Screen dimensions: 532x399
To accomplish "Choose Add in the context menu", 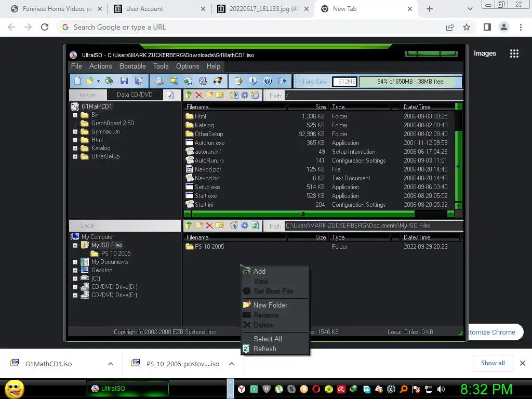I will click(x=275, y=271).
